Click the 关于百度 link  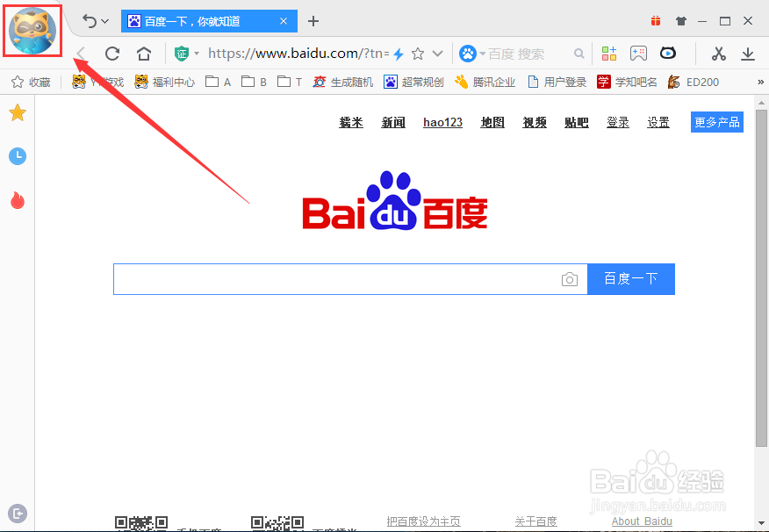(536, 521)
